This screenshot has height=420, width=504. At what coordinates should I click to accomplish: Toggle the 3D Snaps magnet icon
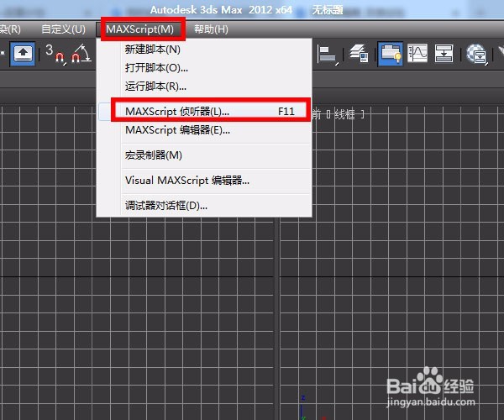(55, 54)
